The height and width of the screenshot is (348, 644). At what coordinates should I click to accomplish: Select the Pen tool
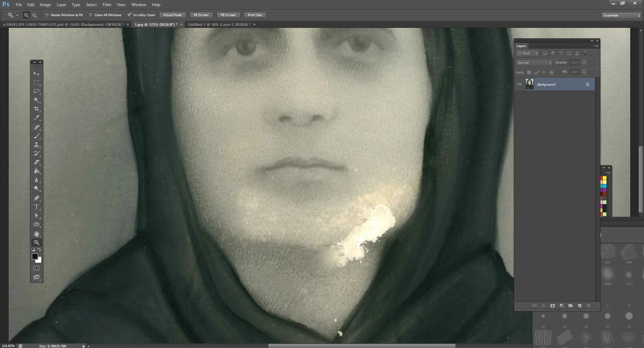point(37,198)
